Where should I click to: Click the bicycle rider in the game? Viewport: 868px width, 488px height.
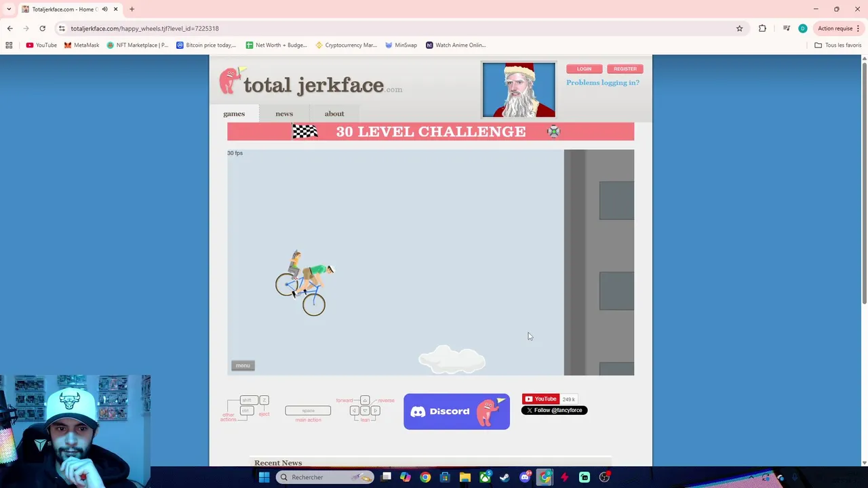(x=304, y=283)
